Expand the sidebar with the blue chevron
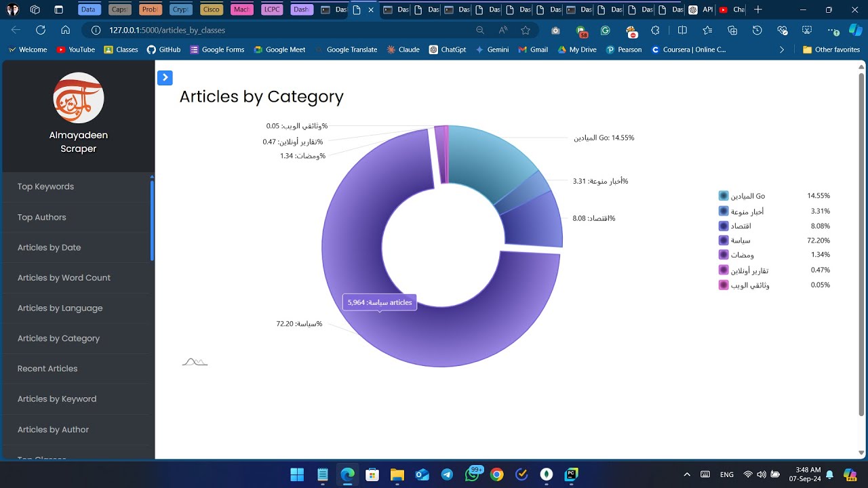This screenshot has width=868, height=488. 165,77
